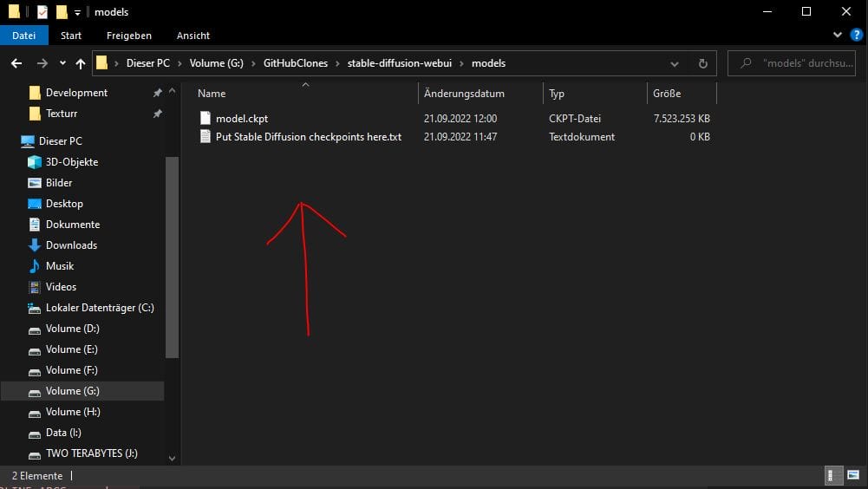Click the 3D-Objekte icon in sidebar
Viewport: 868px width, 489px height.
35,162
